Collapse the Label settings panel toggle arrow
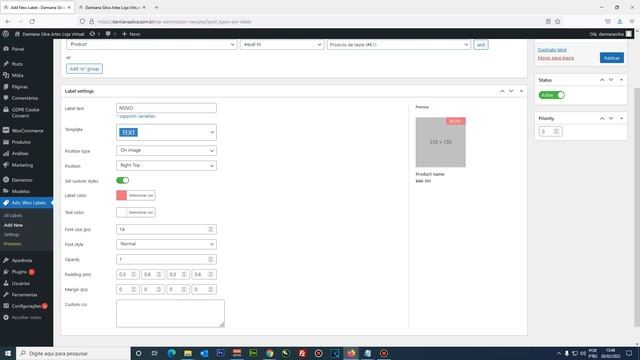Image resolution: width=640 pixels, height=360 pixels. point(521,91)
